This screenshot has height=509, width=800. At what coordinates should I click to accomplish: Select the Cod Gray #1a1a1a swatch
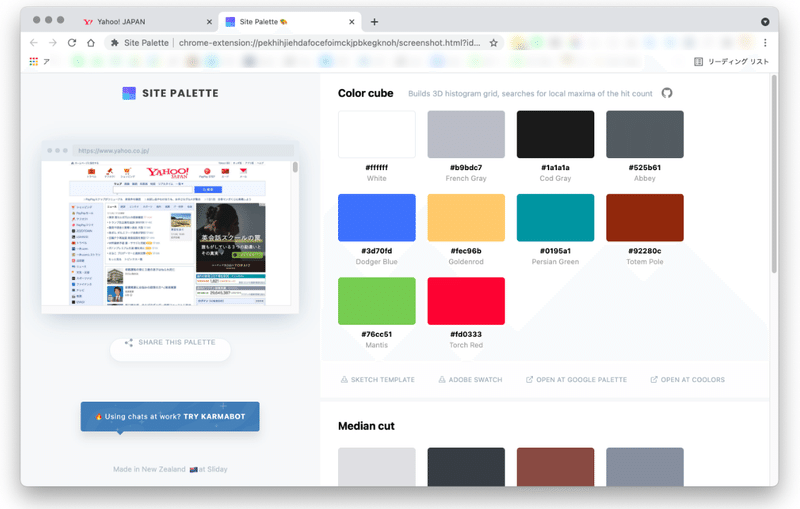[555, 134]
